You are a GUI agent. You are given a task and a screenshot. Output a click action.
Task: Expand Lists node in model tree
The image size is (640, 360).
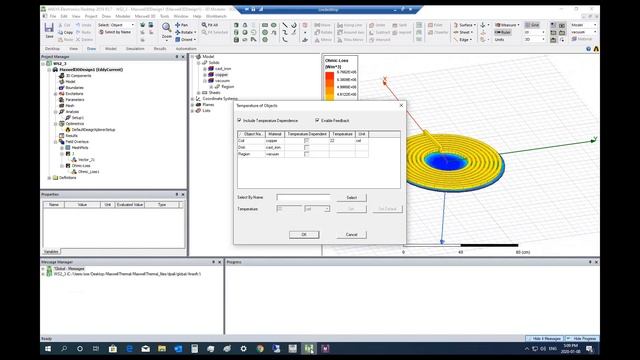[x=193, y=111]
